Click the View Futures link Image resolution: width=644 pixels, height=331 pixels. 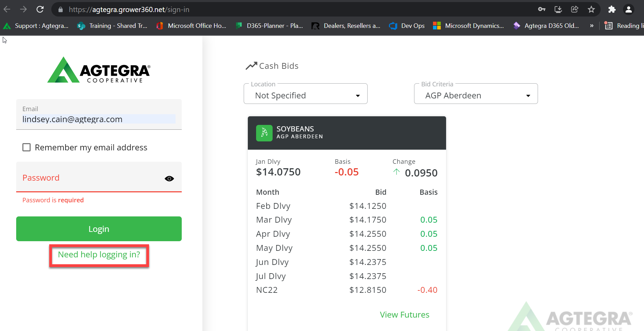tap(404, 315)
